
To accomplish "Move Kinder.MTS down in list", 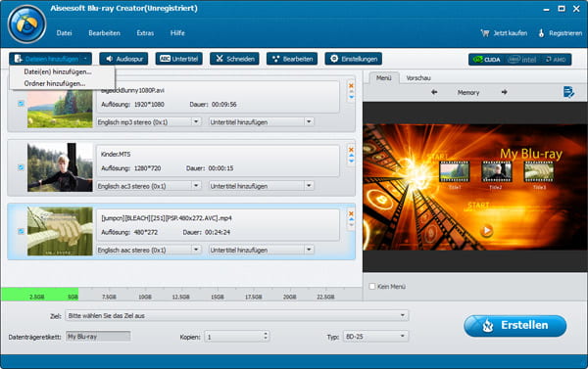I will pos(352,161).
